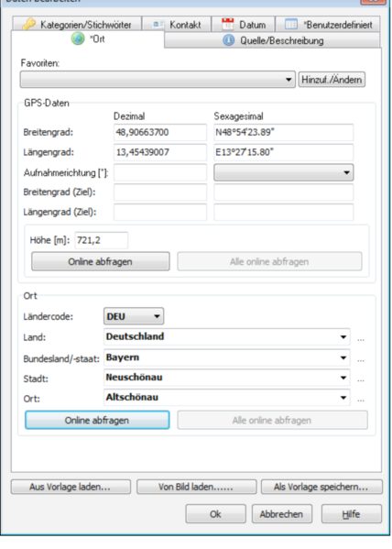Click the Längengrad (Ziel) sexagesimal field
The image size is (392, 549).
[284, 212]
